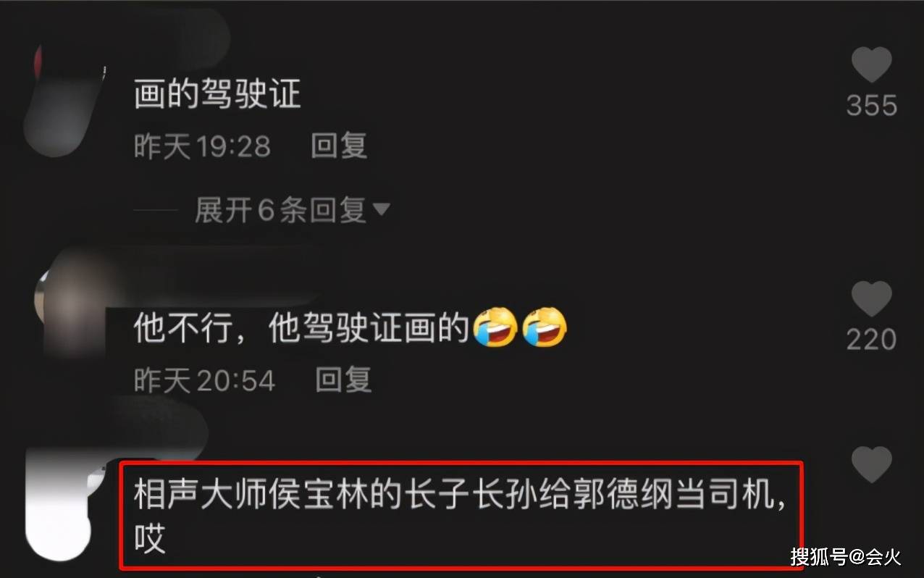924x578 pixels.
Task: Click dropdown arrow beside 展开6条回复
Action: pyautogui.click(x=381, y=211)
